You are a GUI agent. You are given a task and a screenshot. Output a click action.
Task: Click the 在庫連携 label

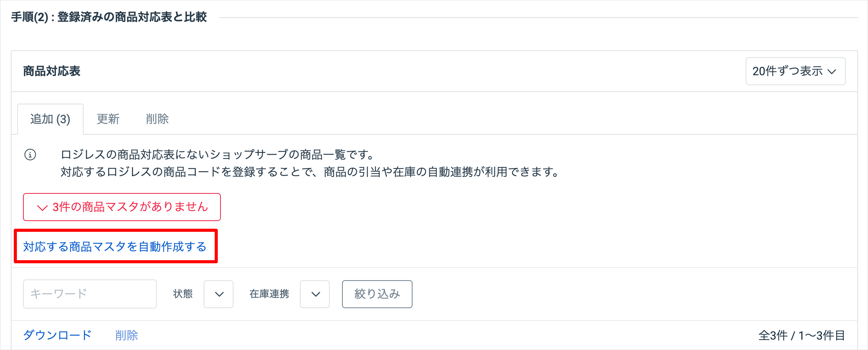(x=269, y=294)
